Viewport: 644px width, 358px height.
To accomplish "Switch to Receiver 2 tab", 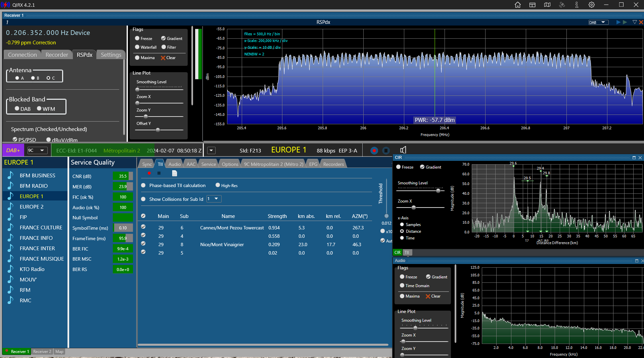I will pyautogui.click(x=42, y=352).
